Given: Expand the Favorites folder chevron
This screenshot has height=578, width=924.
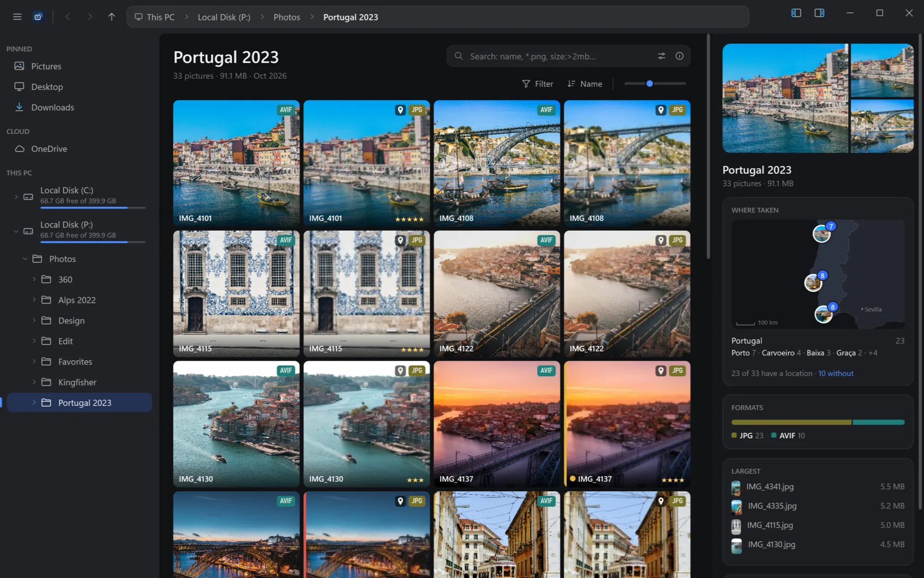Looking at the screenshot, I should [x=34, y=361].
